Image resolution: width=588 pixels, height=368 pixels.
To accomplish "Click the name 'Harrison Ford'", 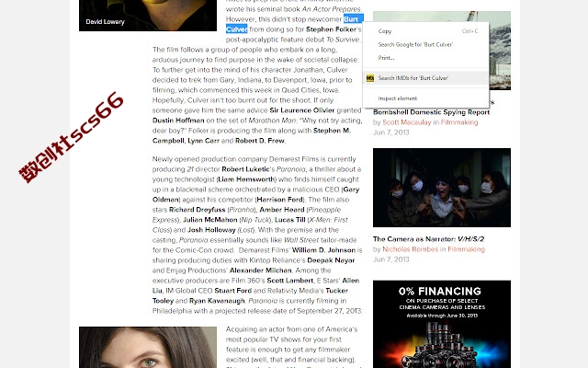I will pos(279,200).
